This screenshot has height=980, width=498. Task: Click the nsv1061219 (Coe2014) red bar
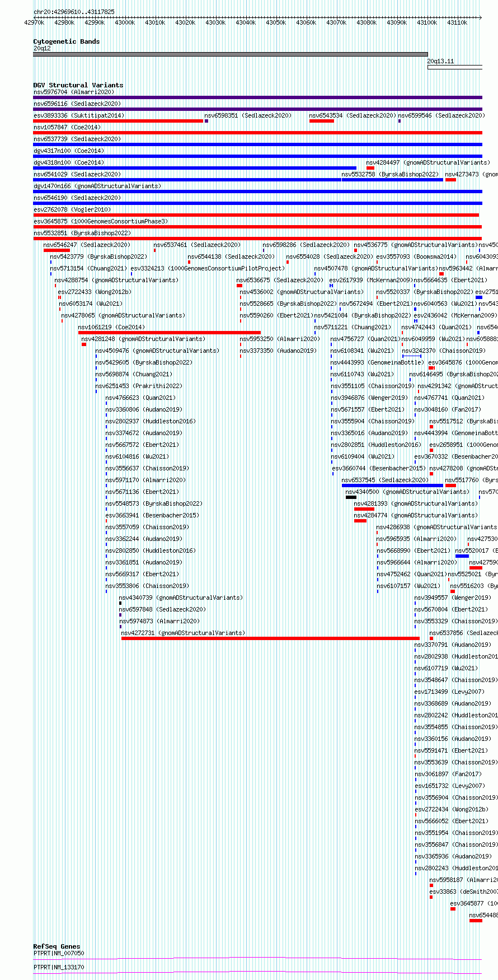click(170, 333)
